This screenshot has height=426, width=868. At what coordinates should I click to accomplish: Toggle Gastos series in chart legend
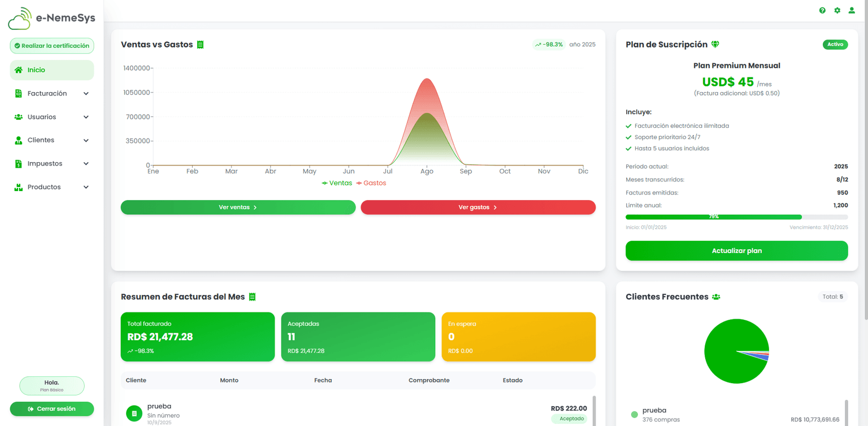(x=371, y=183)
